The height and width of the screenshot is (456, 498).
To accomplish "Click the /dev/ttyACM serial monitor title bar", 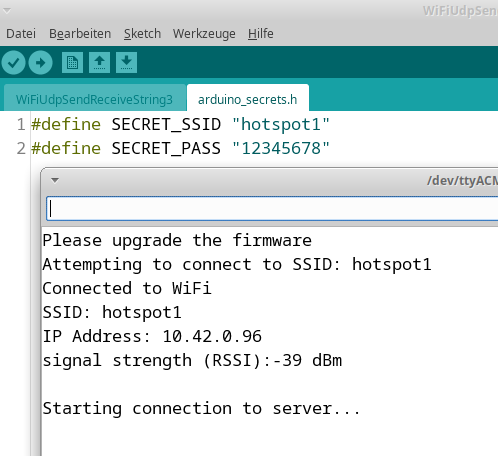I will click(270, 180).
